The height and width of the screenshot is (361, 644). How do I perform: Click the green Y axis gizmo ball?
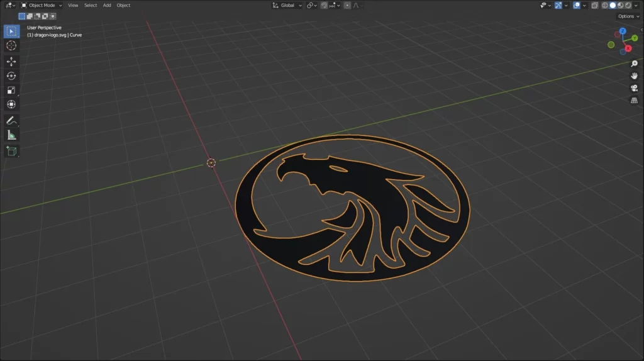coord(635,38)
